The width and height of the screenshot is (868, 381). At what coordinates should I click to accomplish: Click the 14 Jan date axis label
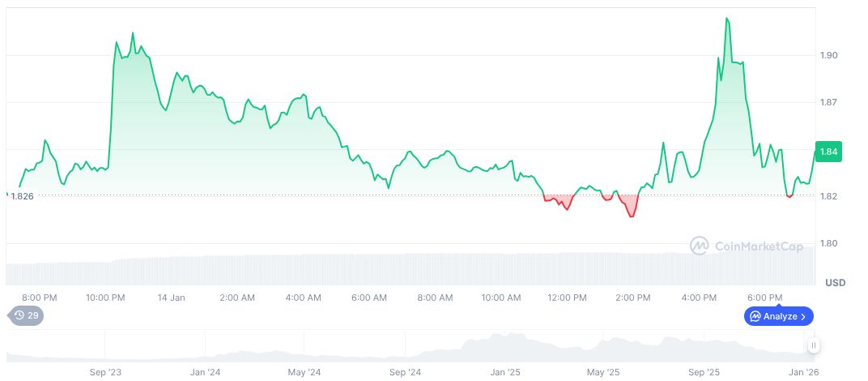click(172, 298)
